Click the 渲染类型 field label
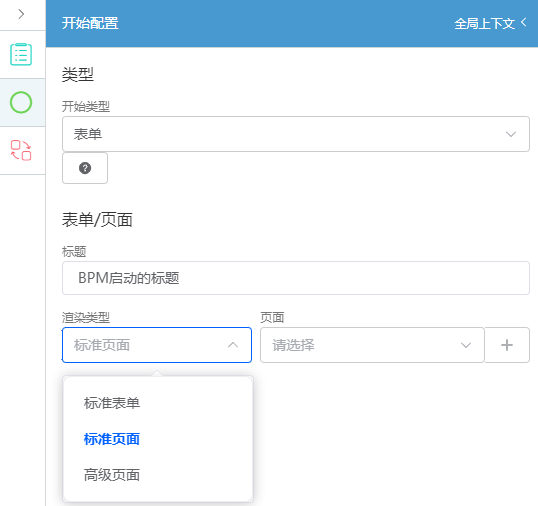The image size is (538, 506). (x=86, y=317)
